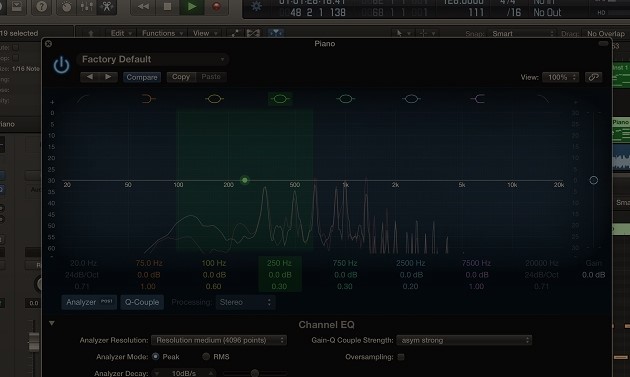Toggle the blue Catch Playhead icon
Screen dimensions: 630x377
coord(276,33)
